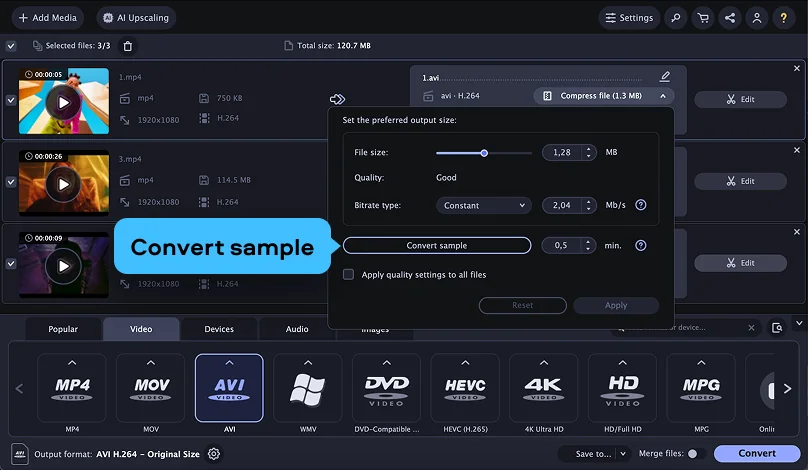Image resolution: width=808 pixels, height=470 pixels.
Task: Click the help question mark icon
Action: (785, 18)
